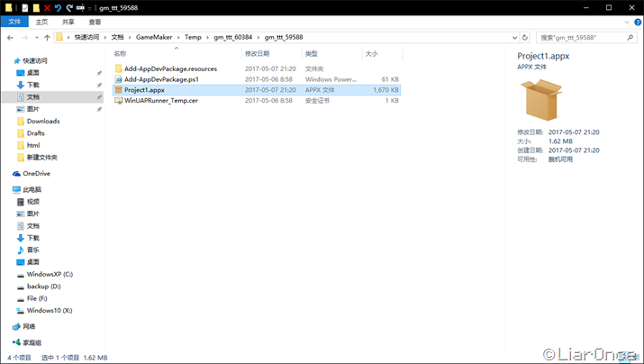Click the undo icon in quick access toolbar
Image resolution: width=644 pixels, height=364 pixels.
click(58, 8)
